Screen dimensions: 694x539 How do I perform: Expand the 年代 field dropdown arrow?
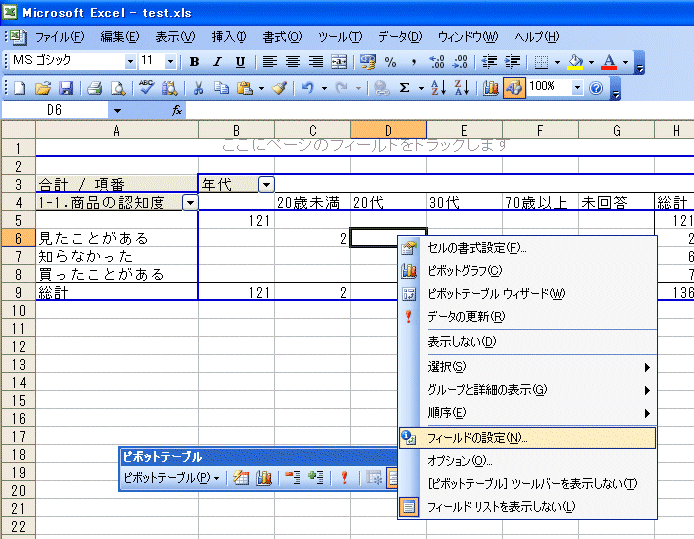coord(266,184)
